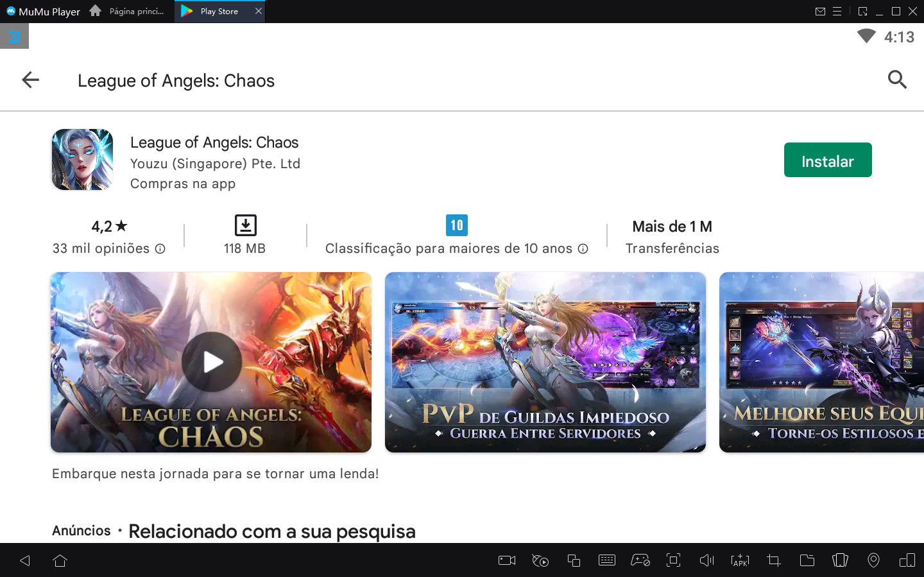The image size is (924, 577).
Task: Open the virtual location pin icon
Action: [x=873, y=560]
